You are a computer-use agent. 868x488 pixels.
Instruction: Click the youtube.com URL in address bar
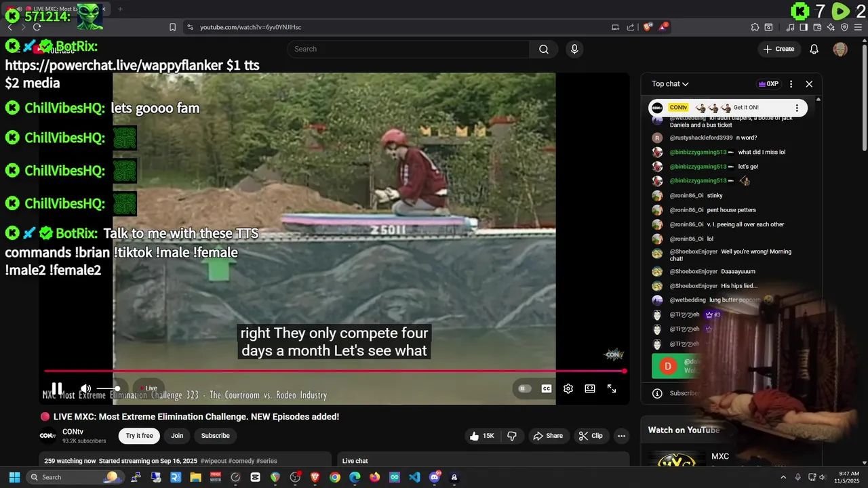[250, 27]
